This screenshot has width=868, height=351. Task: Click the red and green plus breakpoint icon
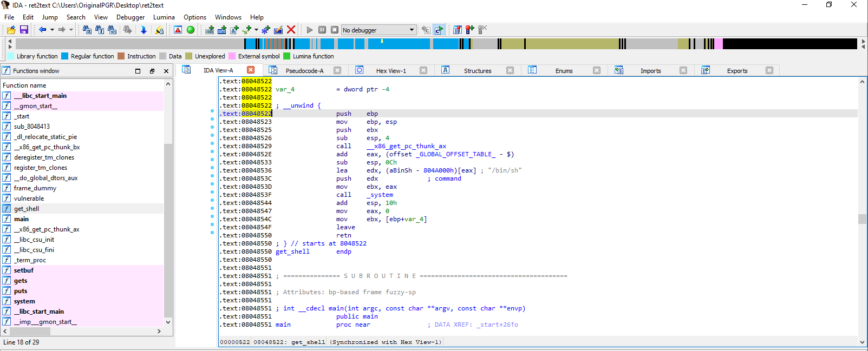[470, 30]
